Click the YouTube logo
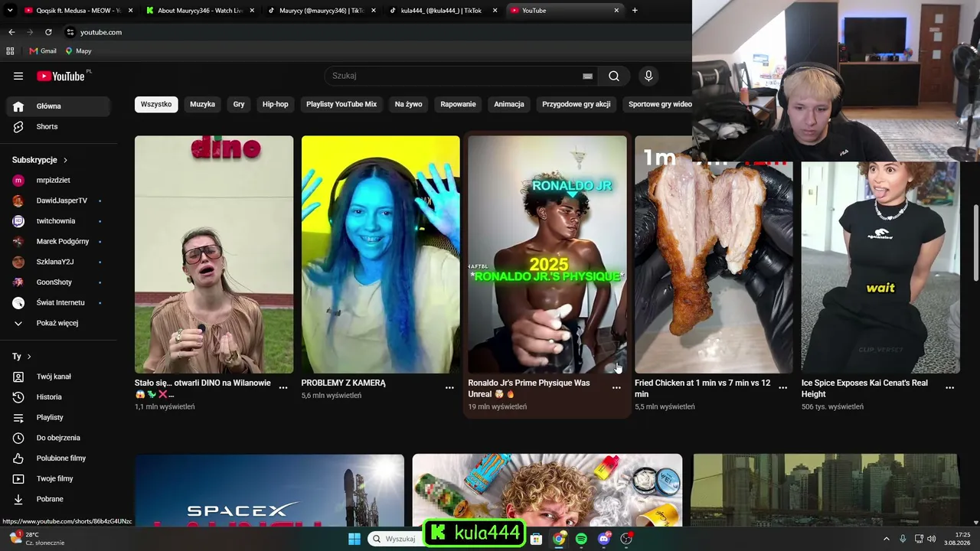 60,76
